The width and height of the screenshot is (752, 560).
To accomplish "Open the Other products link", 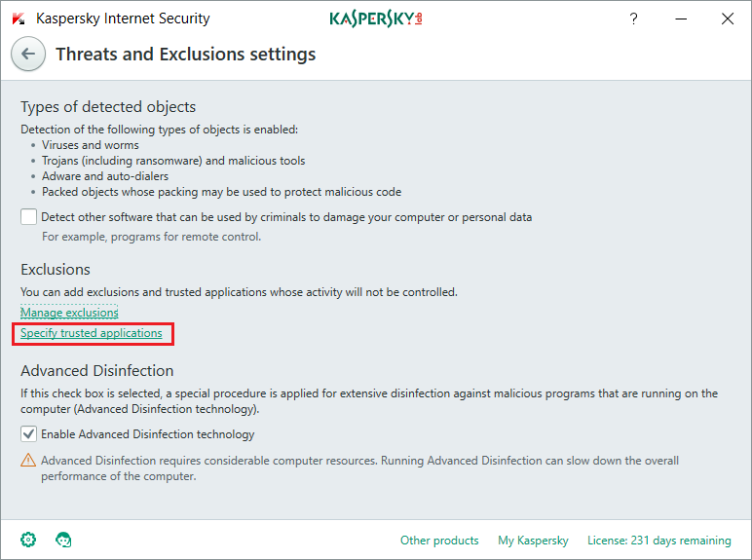I will pos(439,541).
